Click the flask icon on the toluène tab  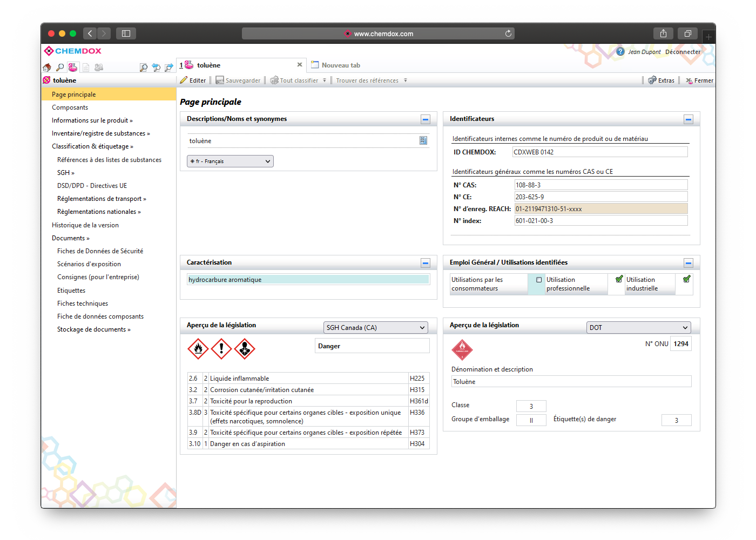pyautogui.click(x=189, y=65)
